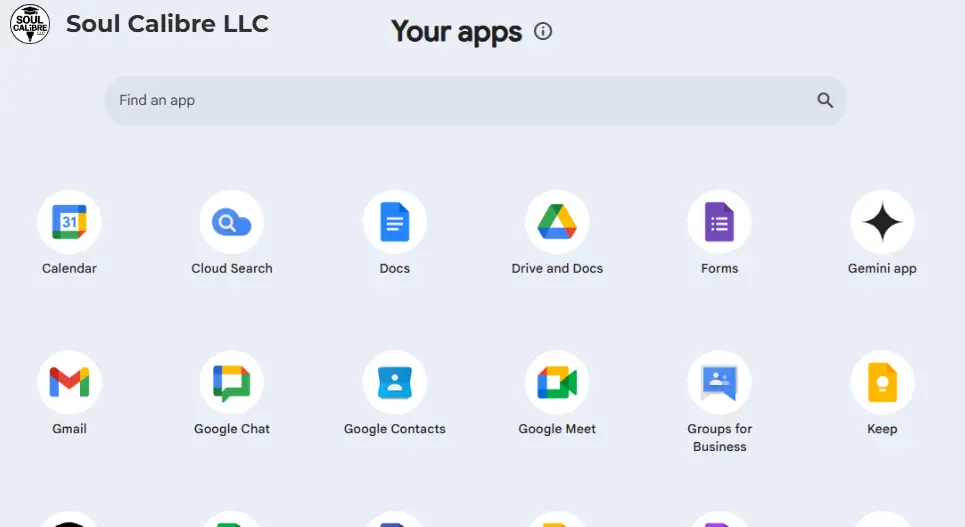965x527 pixels.
Task: Click the Gemini app label
Action: (882, 268)
